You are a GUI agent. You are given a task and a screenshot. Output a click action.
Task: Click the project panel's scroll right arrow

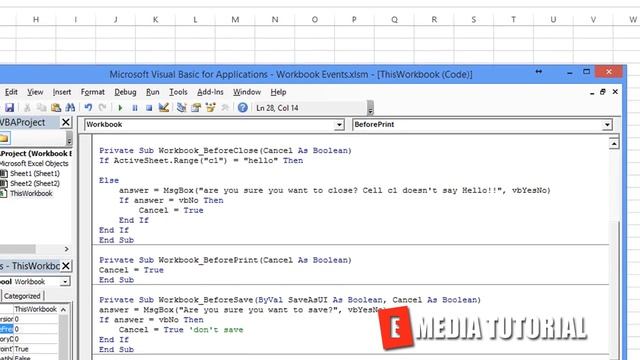tap(67, 249)
